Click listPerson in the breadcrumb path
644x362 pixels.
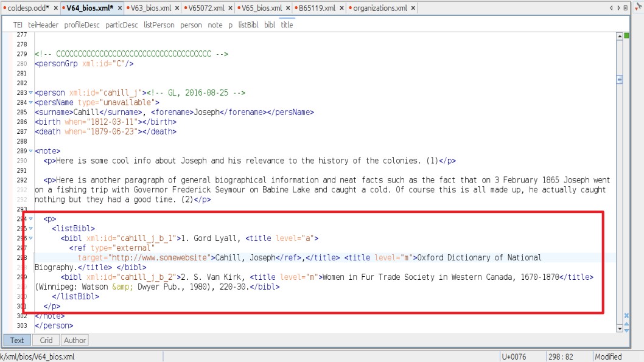click(x=158, y=25)
